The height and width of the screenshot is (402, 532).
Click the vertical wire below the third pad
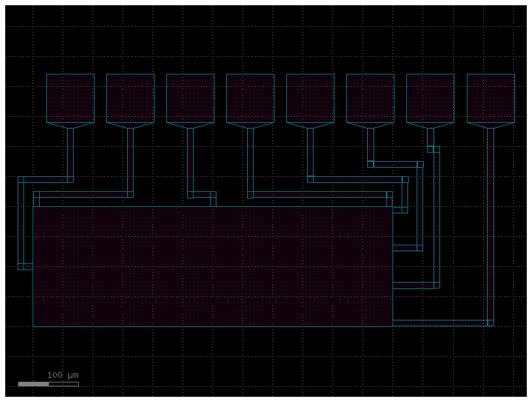click(x=190, y=160)
